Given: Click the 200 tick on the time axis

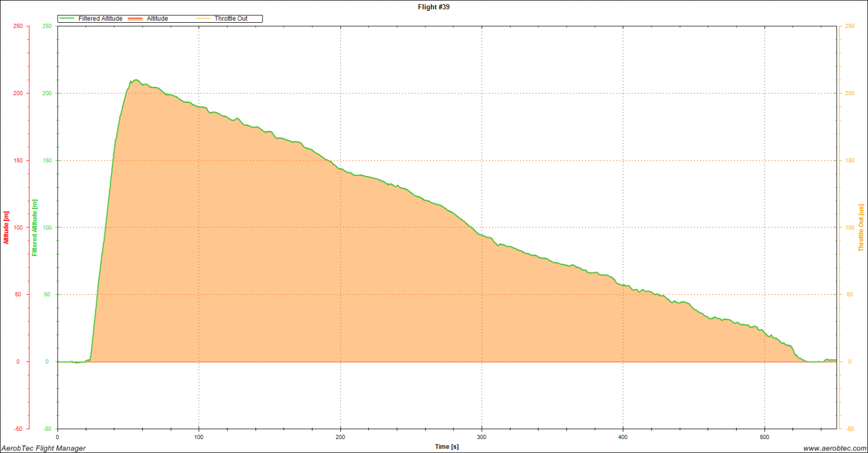Looking at the screenshot, I should coord(341,437).
